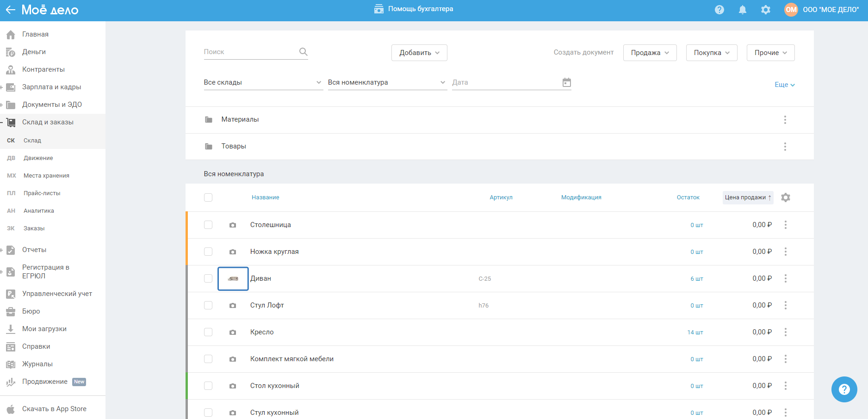Viewport: 868px width, 419px height.
Task: Open three-dot menu for Материалы folder
Action: (x=785, y=120)
